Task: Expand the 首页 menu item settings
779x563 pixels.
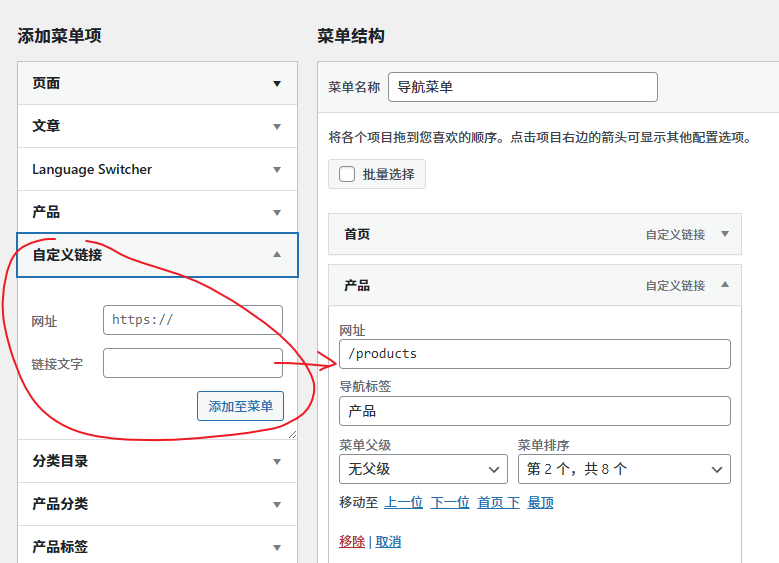Action: click(725, 234)
